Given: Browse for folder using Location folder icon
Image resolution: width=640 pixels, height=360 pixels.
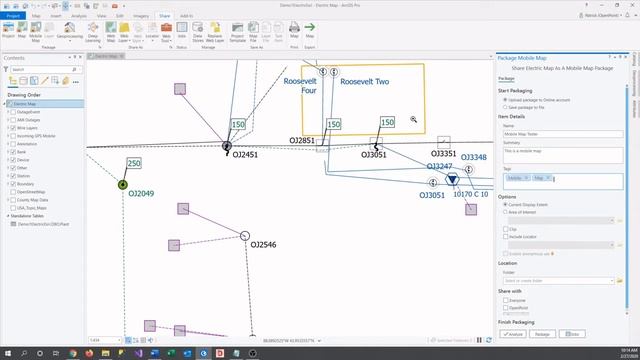Looking at the screenshot, I should [620, 281].
